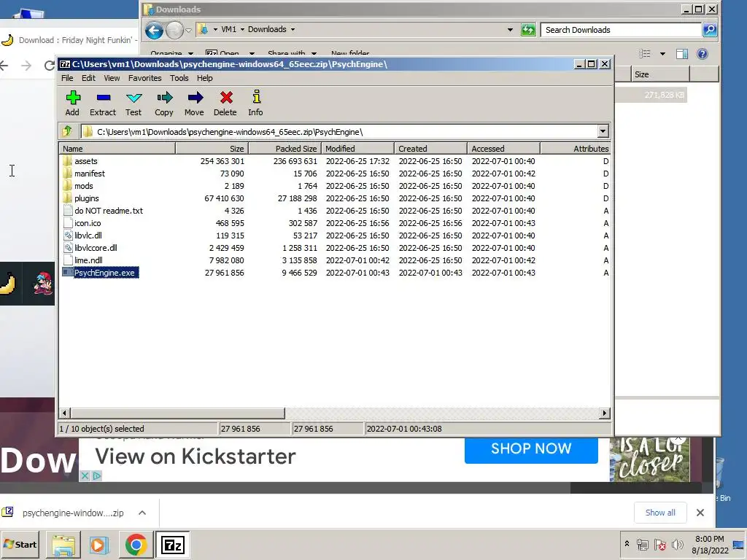The width and height of the screenshot is (747, 560).
Task: Open the Edit menu
Action: click(x=88, y=78)
